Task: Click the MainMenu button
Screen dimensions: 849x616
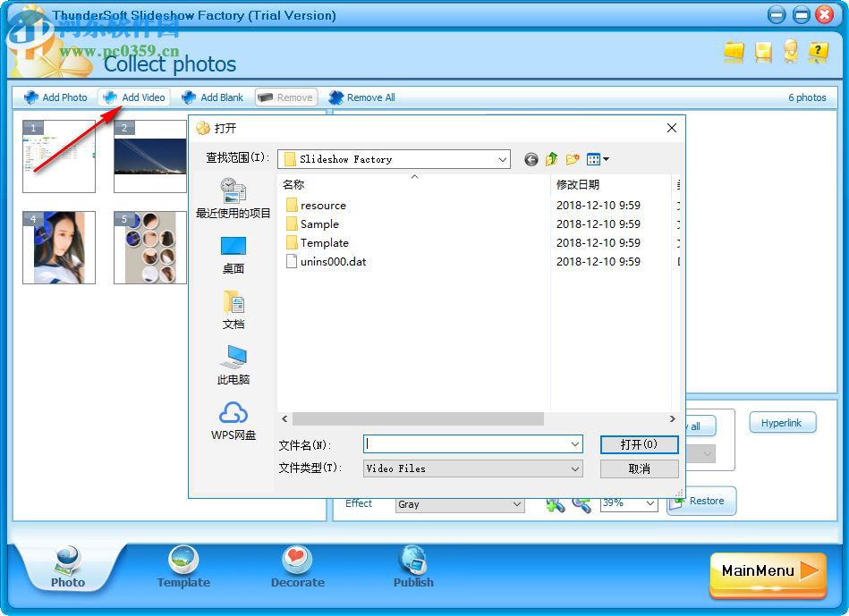Action: tap(766, 573)
